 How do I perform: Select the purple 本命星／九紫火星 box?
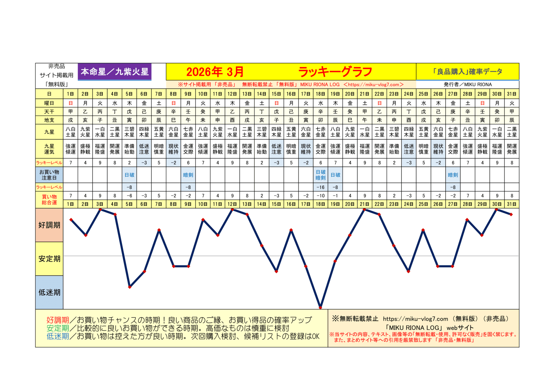point(114,72)
